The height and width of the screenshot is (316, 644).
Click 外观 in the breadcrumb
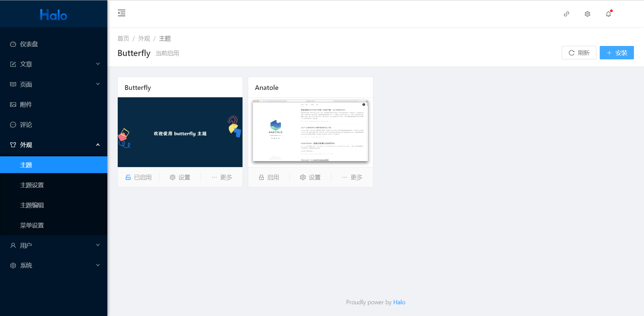(x=144, y=39)
